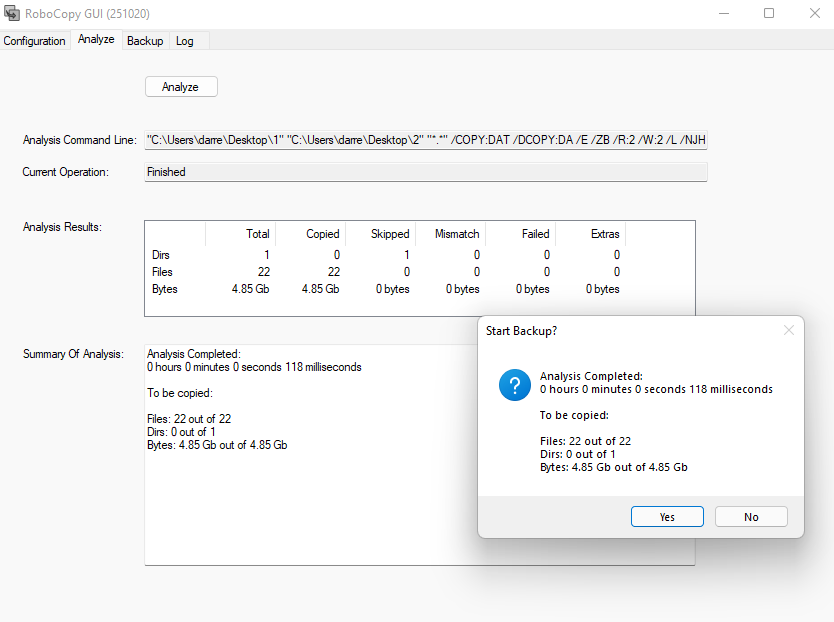Image resolution: width=834 pixels, height=622 pixels.
Task: Click the Mismatch column header
Action: [456, 233]
